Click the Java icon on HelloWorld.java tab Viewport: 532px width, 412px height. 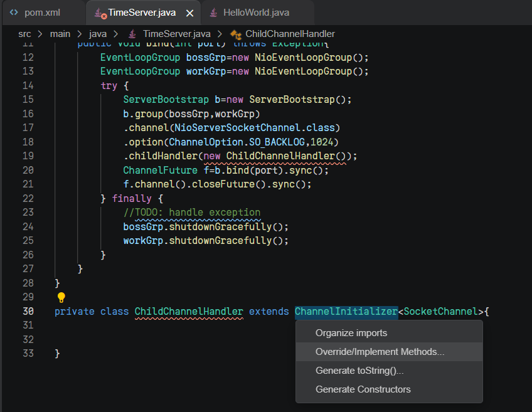[x=214, y=13]
